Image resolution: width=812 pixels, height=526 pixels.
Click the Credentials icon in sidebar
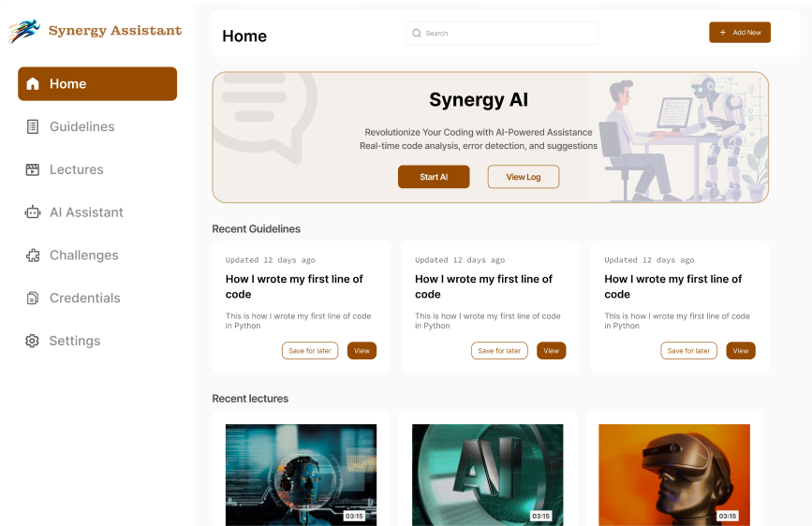[33, 299]
